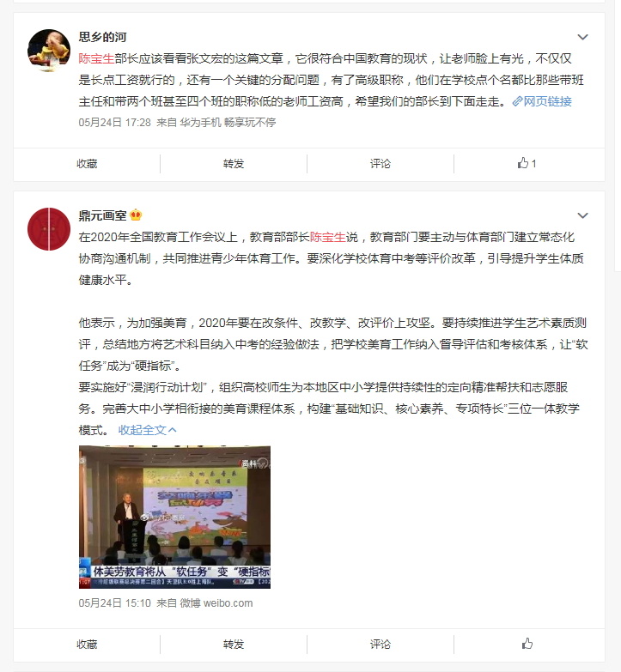Open 鼎元画室 red avatar
The height and width of the screenshot is (672, 621).
click(48, 229)
